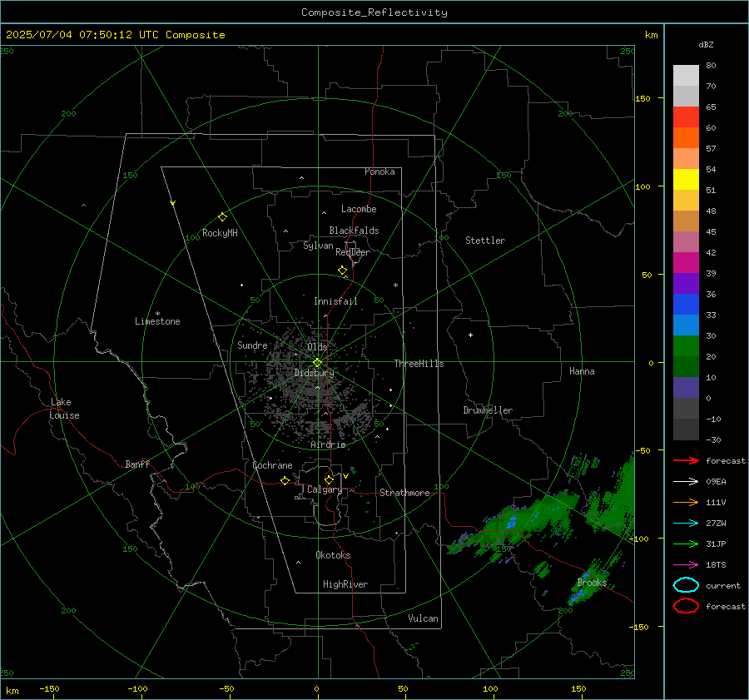Viewport: 749px width, 700px height.
Task: Click the Composite_Reflectivity title
Action: (374, 12)
